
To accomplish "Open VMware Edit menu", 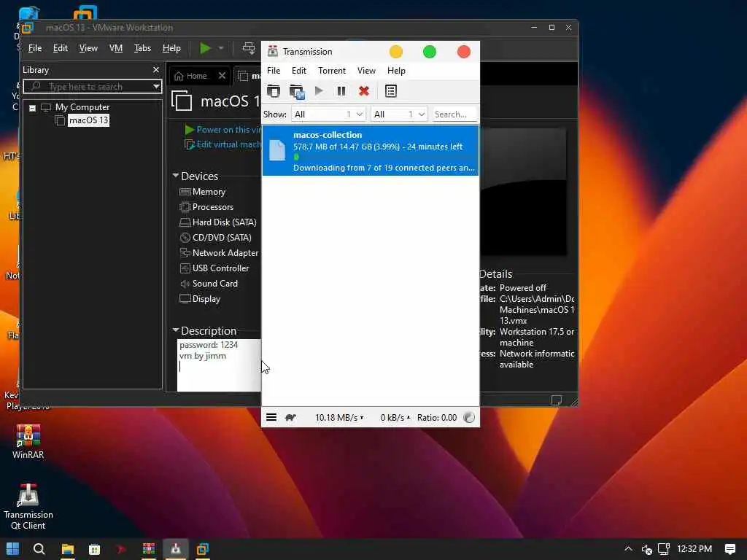I will pos(60,48).
